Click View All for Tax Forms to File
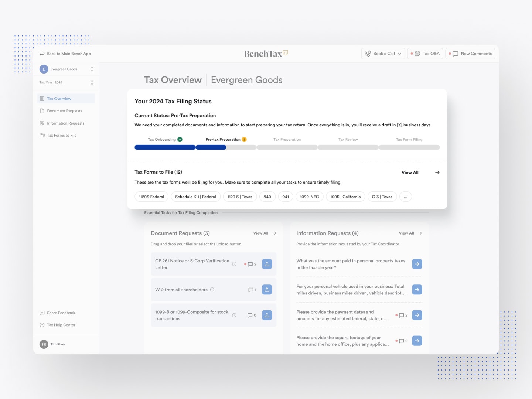The height and width of the screenshot is (399, 532). tap(410, 173)
